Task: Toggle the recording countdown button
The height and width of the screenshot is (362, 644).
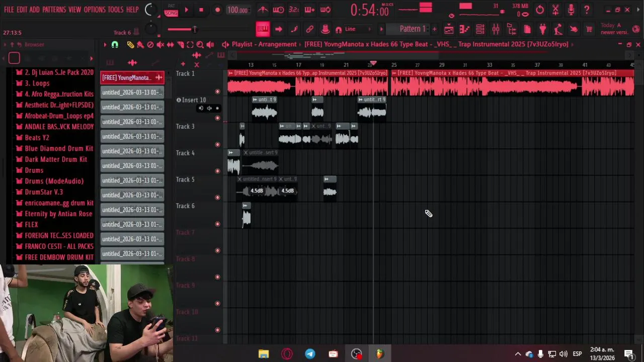Action: 294,10
